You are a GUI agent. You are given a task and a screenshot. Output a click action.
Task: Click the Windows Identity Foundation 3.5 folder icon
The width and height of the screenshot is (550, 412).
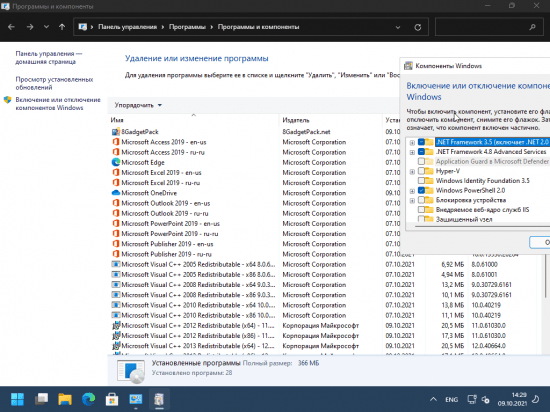[x=429, y=181]
